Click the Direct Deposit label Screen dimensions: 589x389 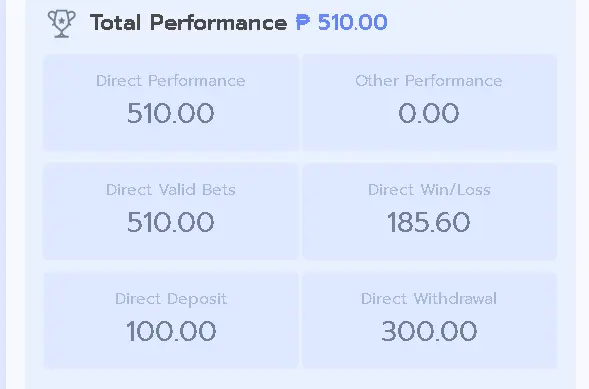click(x=171, y=299)
